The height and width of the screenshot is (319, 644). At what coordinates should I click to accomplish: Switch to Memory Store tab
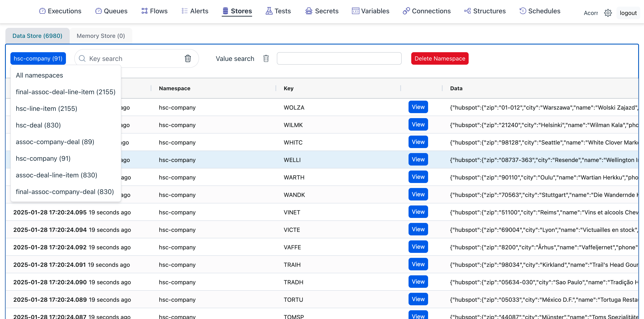[101, 35]
